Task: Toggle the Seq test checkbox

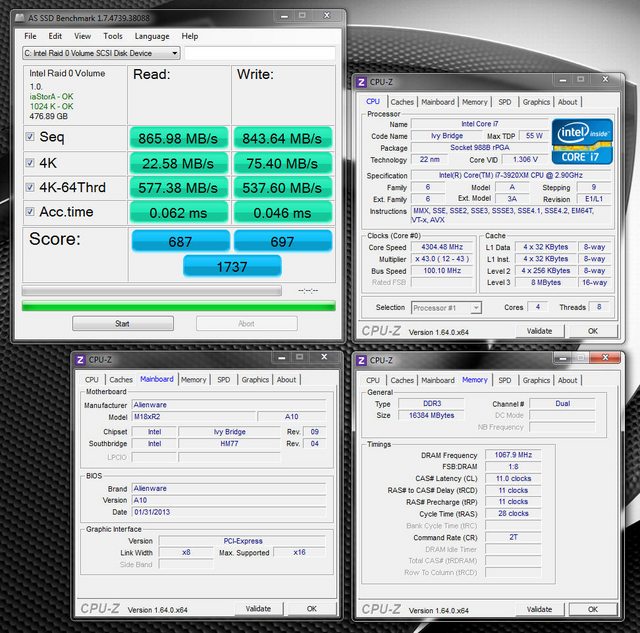Action: click(30, 136)
